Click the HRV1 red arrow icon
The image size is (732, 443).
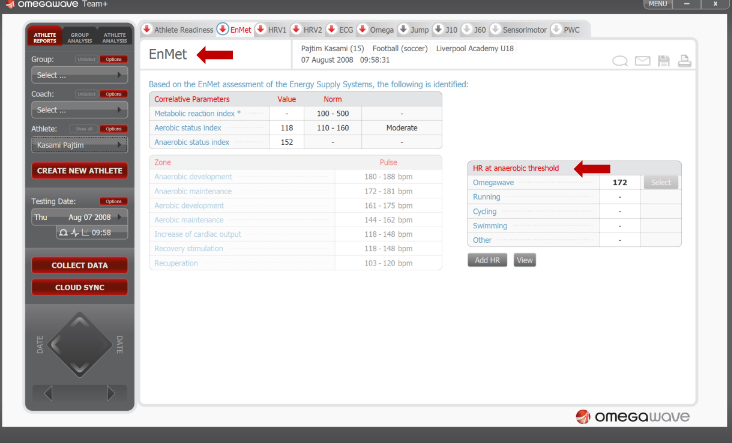click(x=261, y=29)
